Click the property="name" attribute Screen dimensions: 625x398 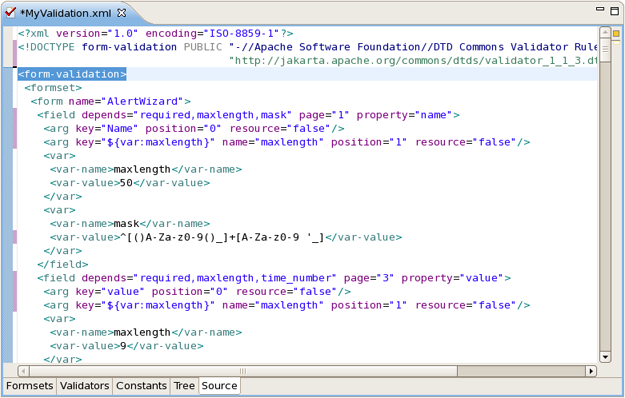click(405, 115)
